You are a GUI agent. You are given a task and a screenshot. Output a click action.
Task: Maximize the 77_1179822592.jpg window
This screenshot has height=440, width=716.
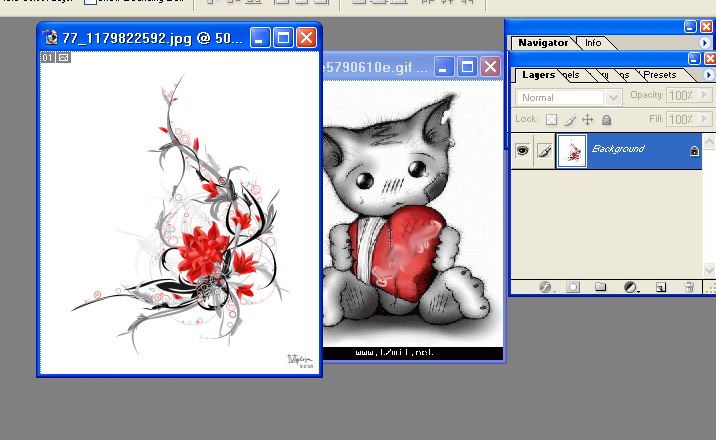(x=283, y=38)
